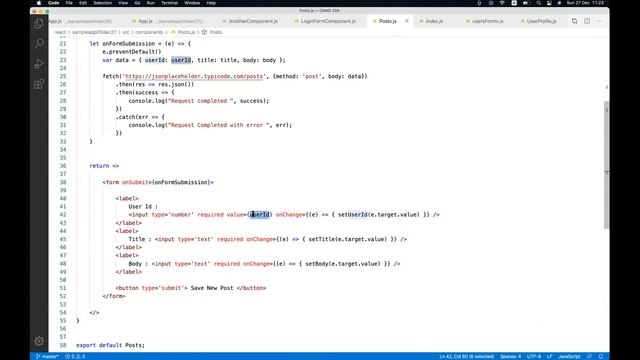
Task: Close the Posts.js tab
Action: 407,21
